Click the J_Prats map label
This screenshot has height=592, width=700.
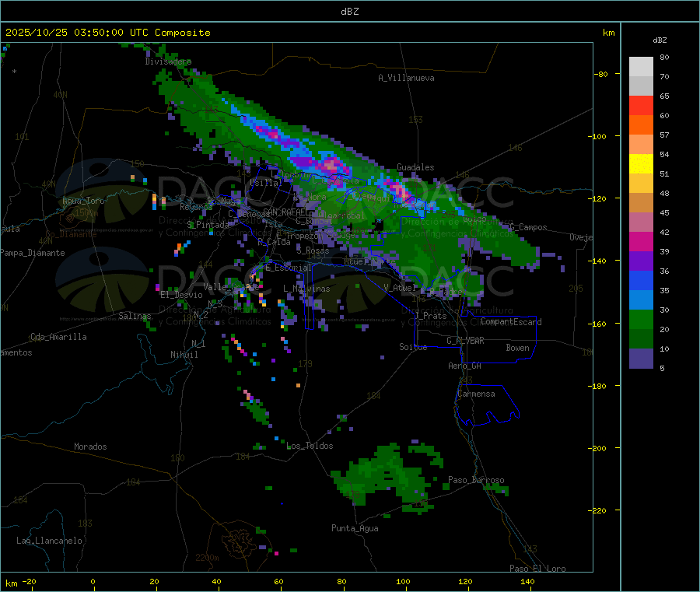(x=431, y=316)
